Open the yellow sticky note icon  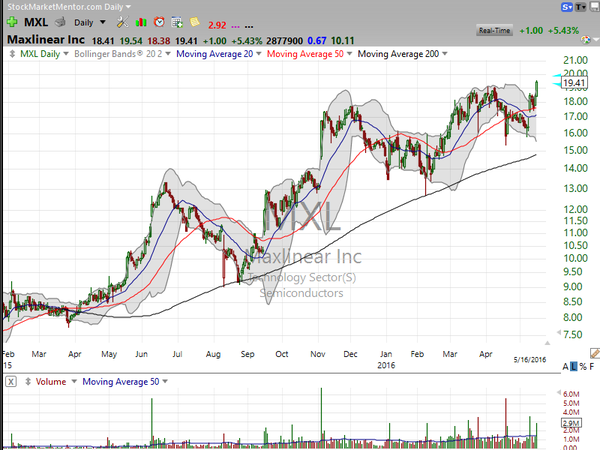195,22
